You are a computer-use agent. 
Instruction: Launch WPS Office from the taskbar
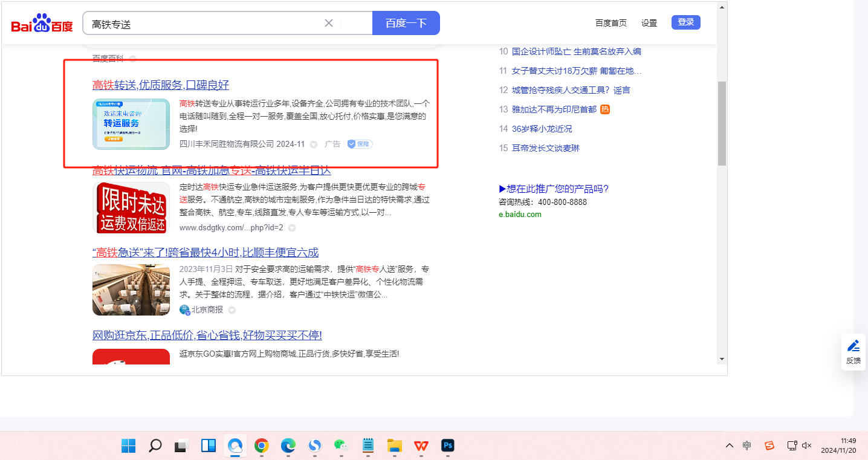421,446
